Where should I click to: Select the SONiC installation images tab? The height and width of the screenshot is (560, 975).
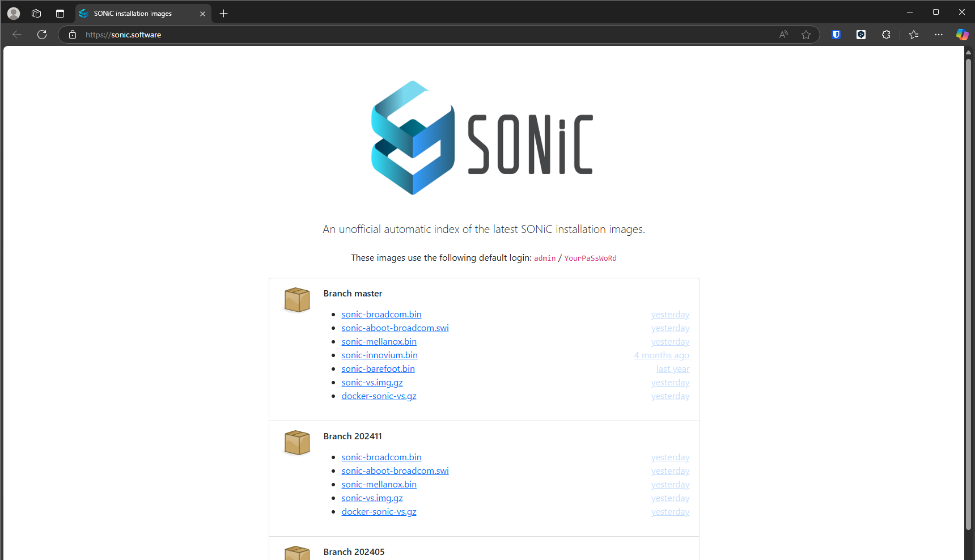pyautogui.click(x=136, y=14)
